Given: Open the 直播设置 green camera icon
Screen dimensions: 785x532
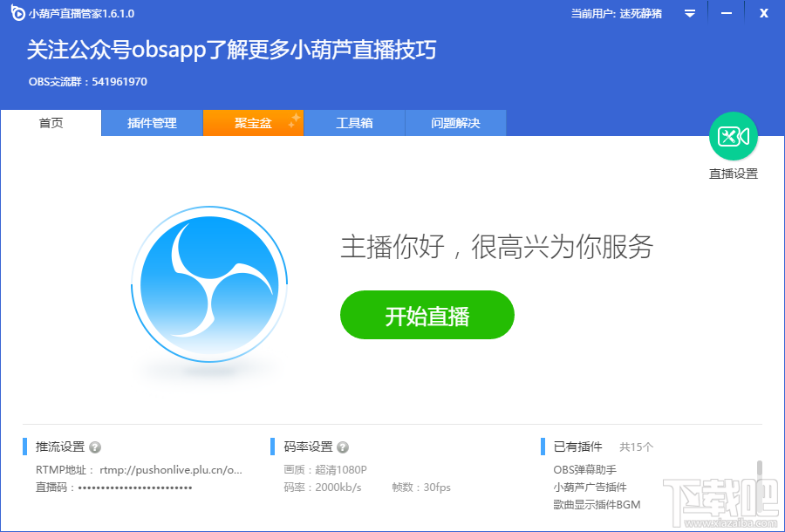Looking at the screenshot, I should click(734, 136).
